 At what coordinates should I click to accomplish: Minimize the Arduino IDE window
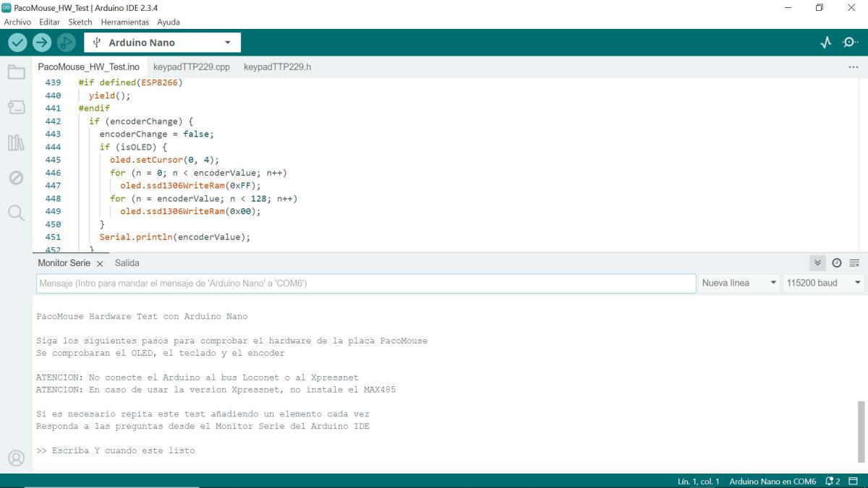click(788, 7)
